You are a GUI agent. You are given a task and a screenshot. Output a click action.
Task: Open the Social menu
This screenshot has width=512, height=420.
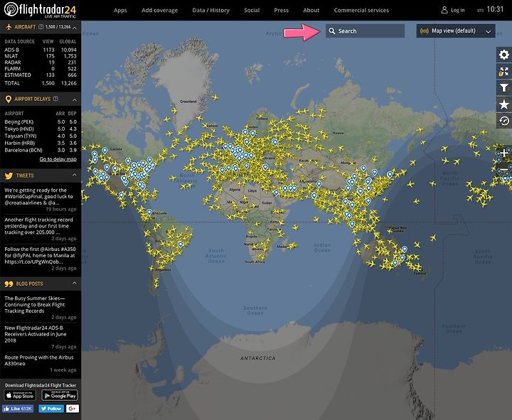point(252,10)
